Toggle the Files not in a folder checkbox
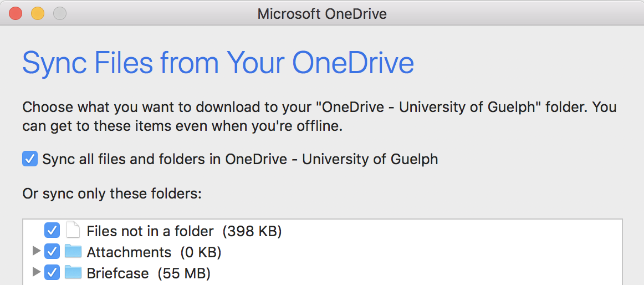 point(52,231)
